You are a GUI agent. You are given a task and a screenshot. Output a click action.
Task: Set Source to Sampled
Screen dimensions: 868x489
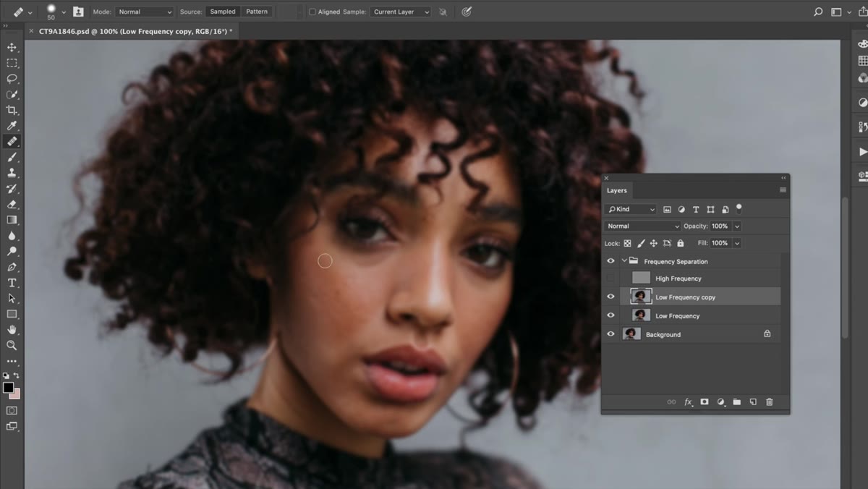(223, 12)
